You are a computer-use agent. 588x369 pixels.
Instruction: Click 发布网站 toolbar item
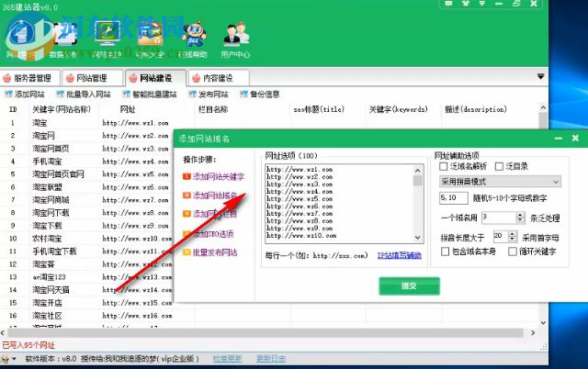209,94
